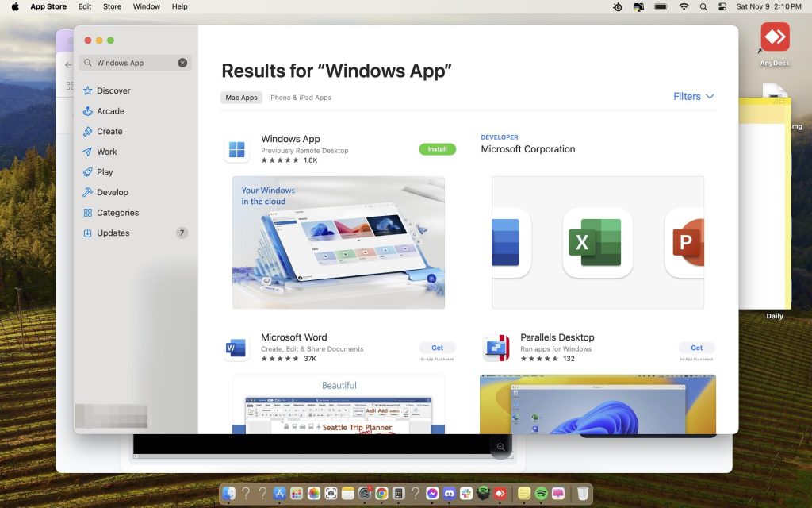Open AnyDesk from the Dock
This screenshot has height=508, width=812.
pos(500,493)
